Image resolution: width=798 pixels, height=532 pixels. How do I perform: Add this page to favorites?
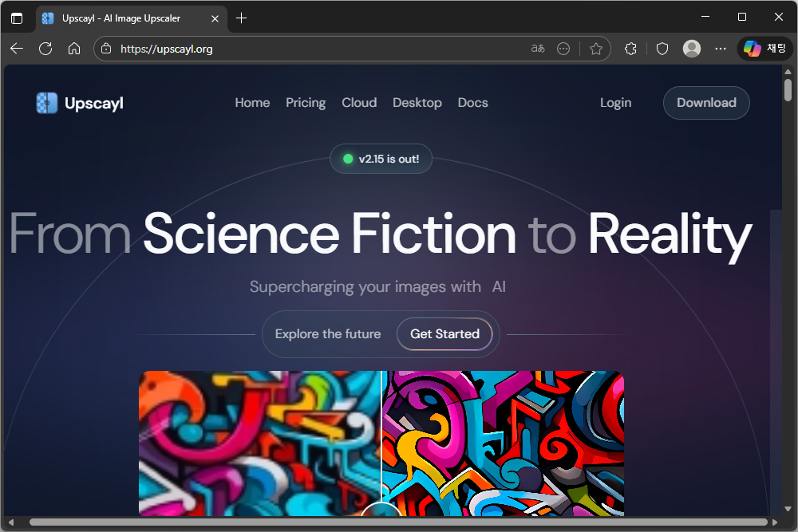tap(596, 49)
